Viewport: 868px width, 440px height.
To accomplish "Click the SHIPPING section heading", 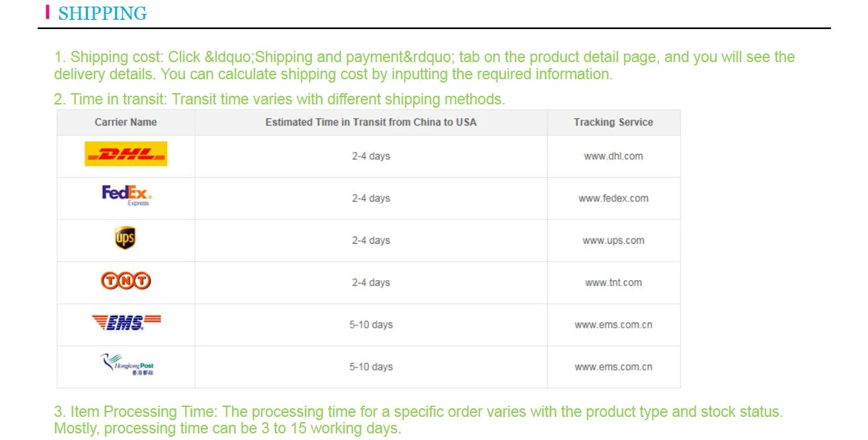I will [x=102, y=13].
